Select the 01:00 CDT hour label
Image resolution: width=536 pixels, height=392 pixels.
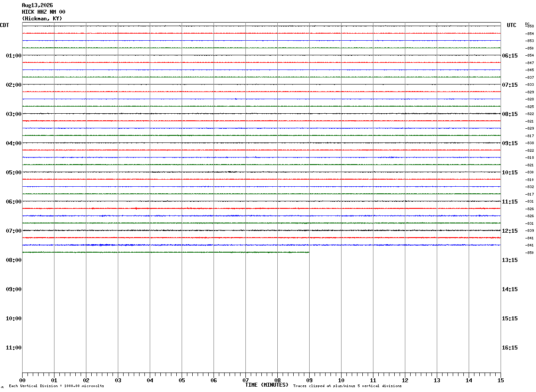tap(14, 56)
